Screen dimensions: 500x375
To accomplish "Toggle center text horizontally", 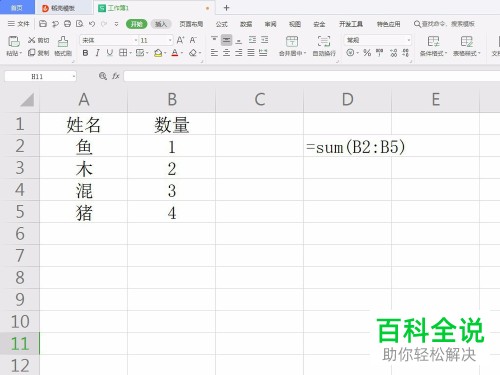I will pos(226,53).
